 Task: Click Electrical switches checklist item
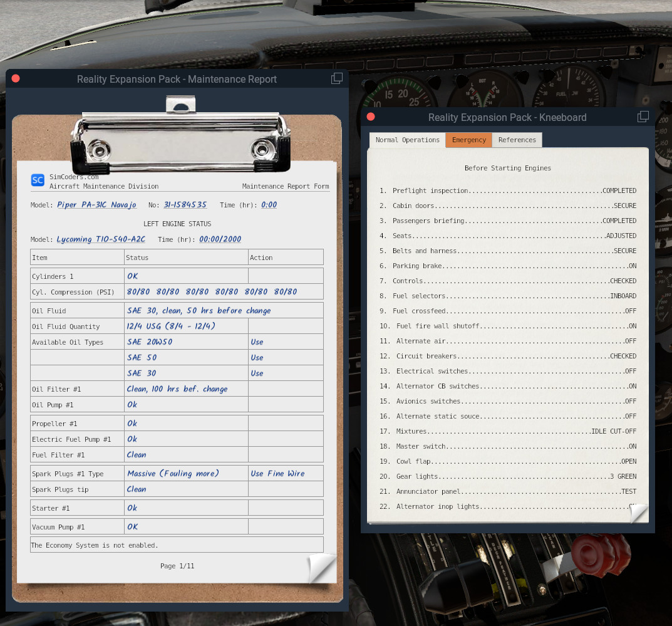pos(508,371)
